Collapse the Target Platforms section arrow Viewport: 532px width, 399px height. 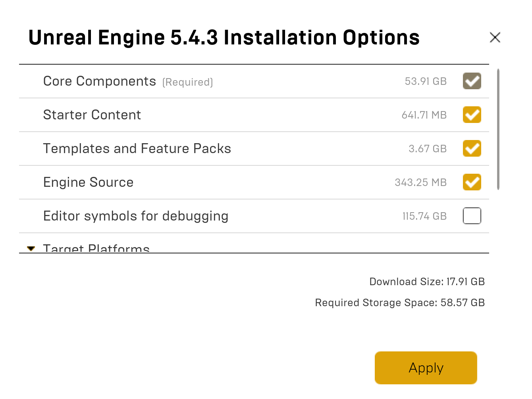pyautogui.click(x=31, y=249)
